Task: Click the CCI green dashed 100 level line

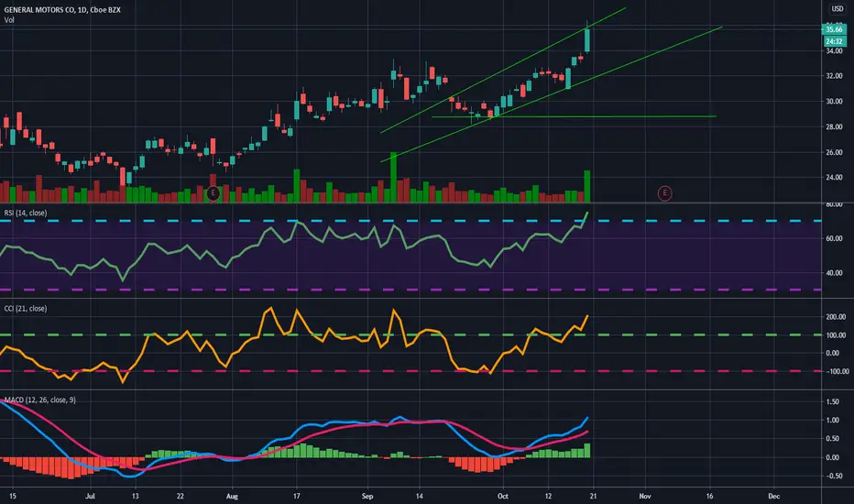Action: pyautogui.click(x=411, y=334)
